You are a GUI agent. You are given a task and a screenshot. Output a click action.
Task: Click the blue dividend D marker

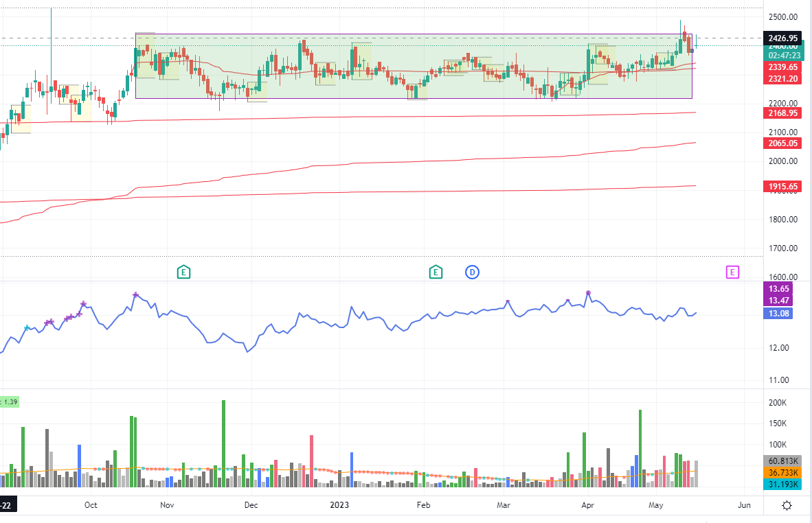point(472,272)
